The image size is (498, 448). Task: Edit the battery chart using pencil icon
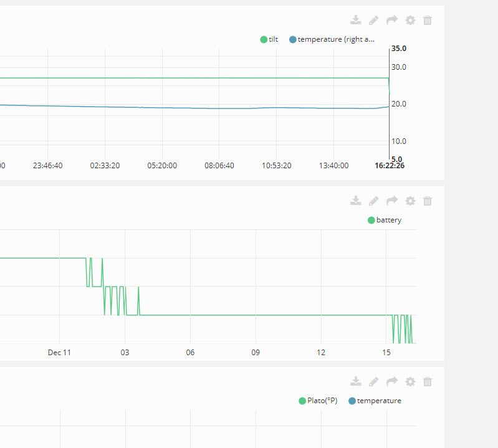tap(373, 201)
